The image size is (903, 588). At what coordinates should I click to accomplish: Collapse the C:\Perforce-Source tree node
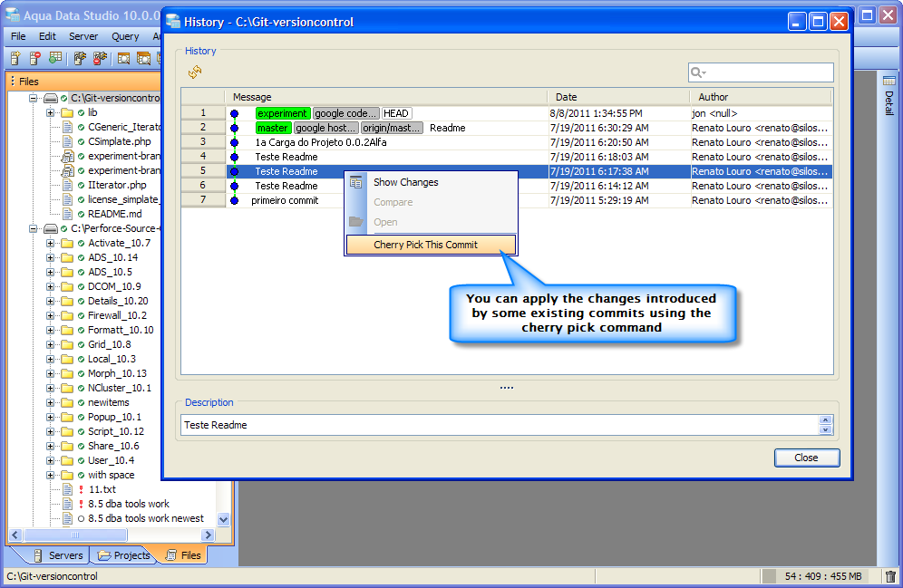click(x=34, y=228)
